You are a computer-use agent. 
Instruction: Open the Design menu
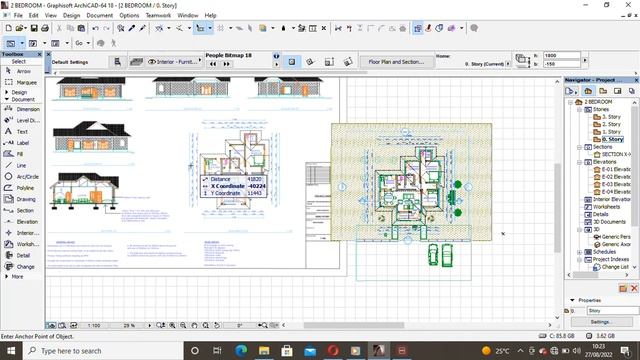(x=71, y=15)
